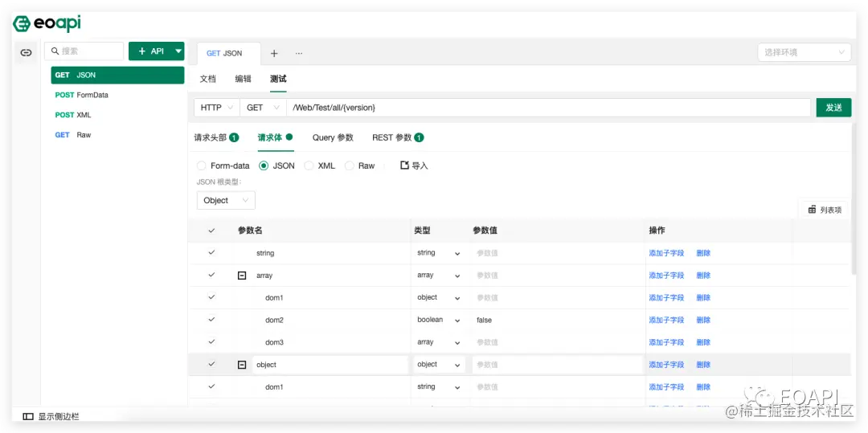
Task: Collapse the array row
Action: pos(242,276)
